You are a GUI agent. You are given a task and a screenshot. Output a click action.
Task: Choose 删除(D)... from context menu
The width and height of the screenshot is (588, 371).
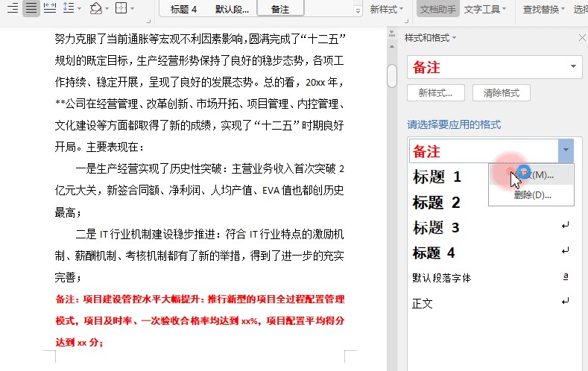click(x=531, y=195)
